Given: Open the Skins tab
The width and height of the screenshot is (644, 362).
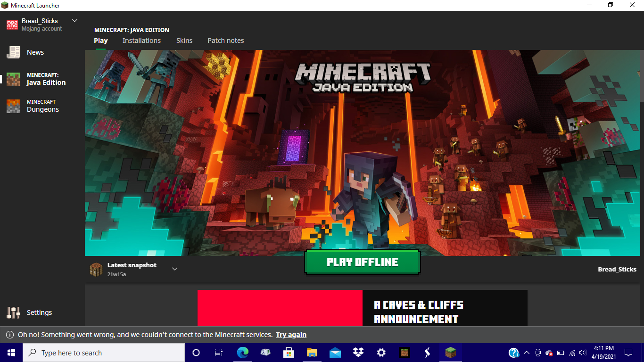Looking at the screenshot, I should pyautogui.click(x=184, y=41).
